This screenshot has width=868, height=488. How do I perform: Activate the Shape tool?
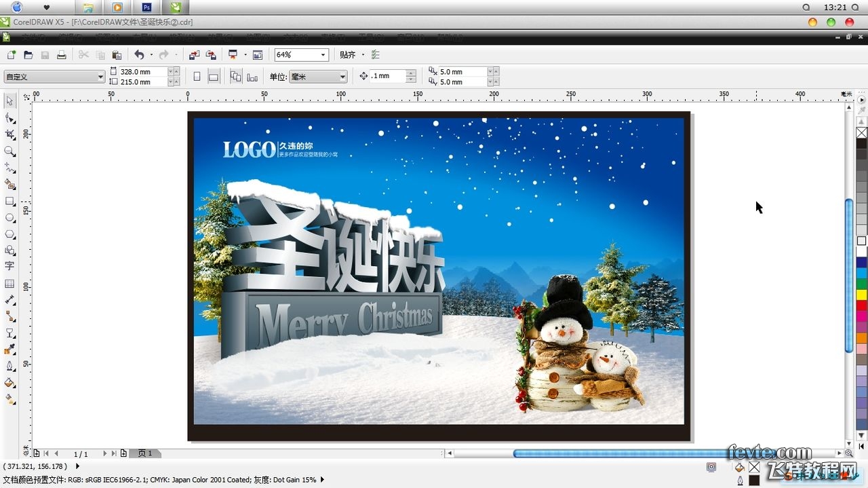[9, 118]
